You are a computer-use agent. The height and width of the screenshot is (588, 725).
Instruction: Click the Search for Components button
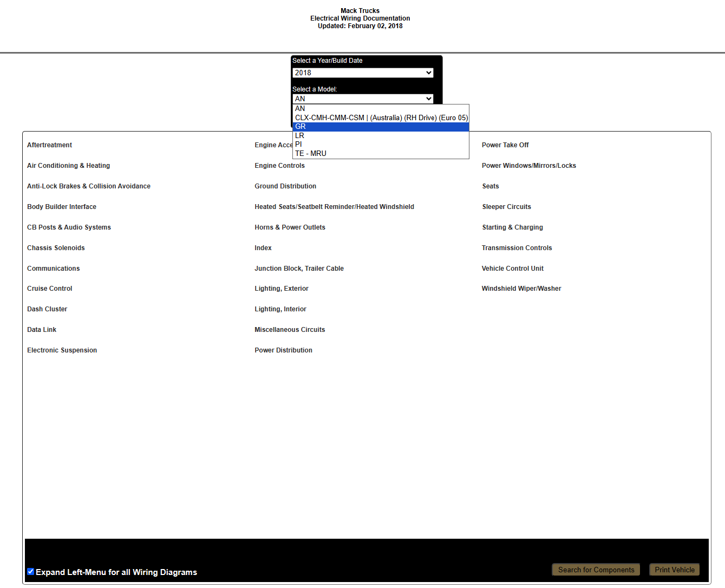(x=596, y=570)
